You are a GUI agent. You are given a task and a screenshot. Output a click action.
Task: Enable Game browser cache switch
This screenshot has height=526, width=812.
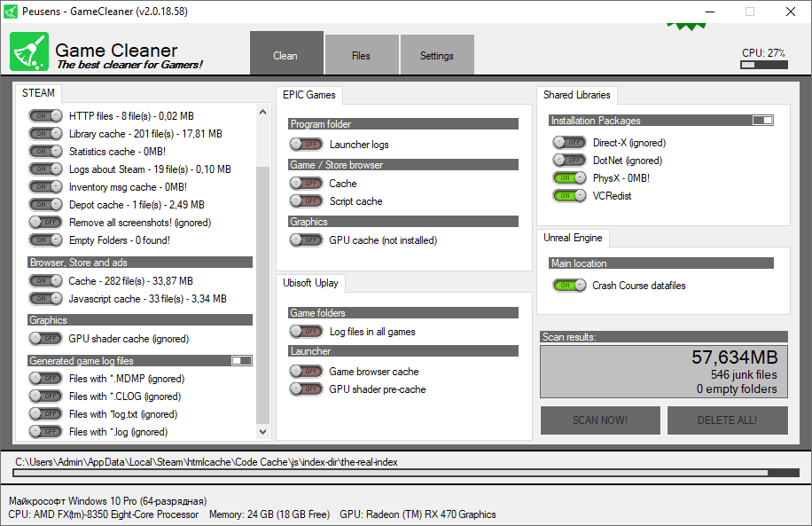pos(306,371)
